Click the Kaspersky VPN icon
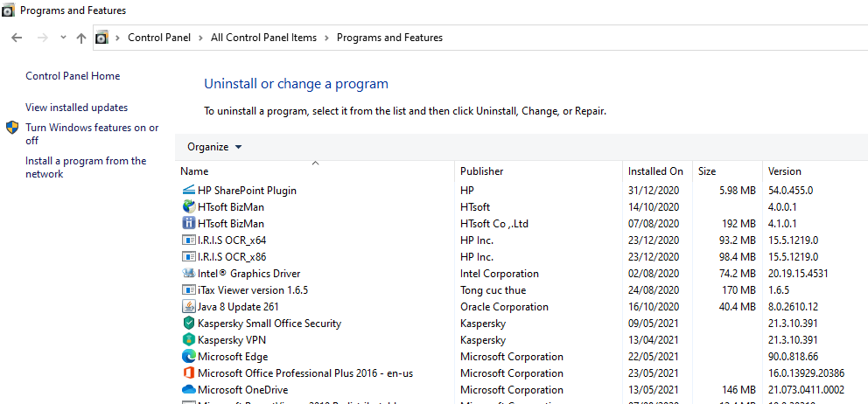 pos(189,340)
